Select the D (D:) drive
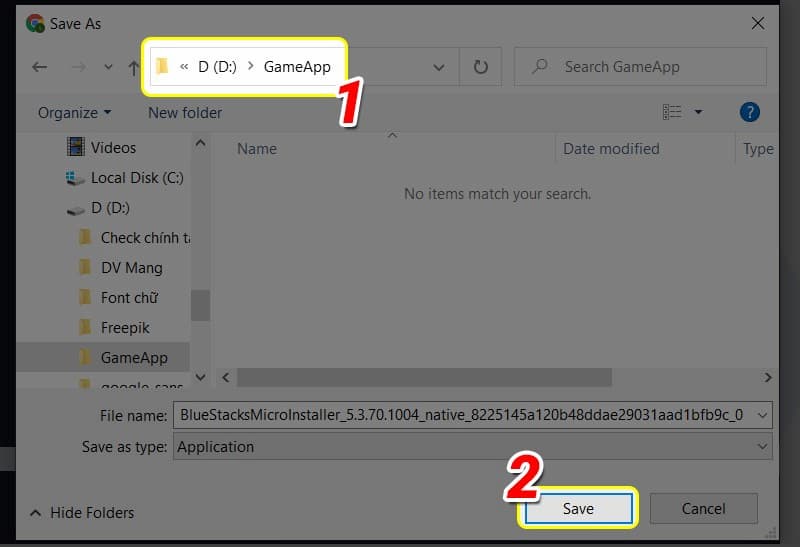The image size is (800, 547). [110, 207]
